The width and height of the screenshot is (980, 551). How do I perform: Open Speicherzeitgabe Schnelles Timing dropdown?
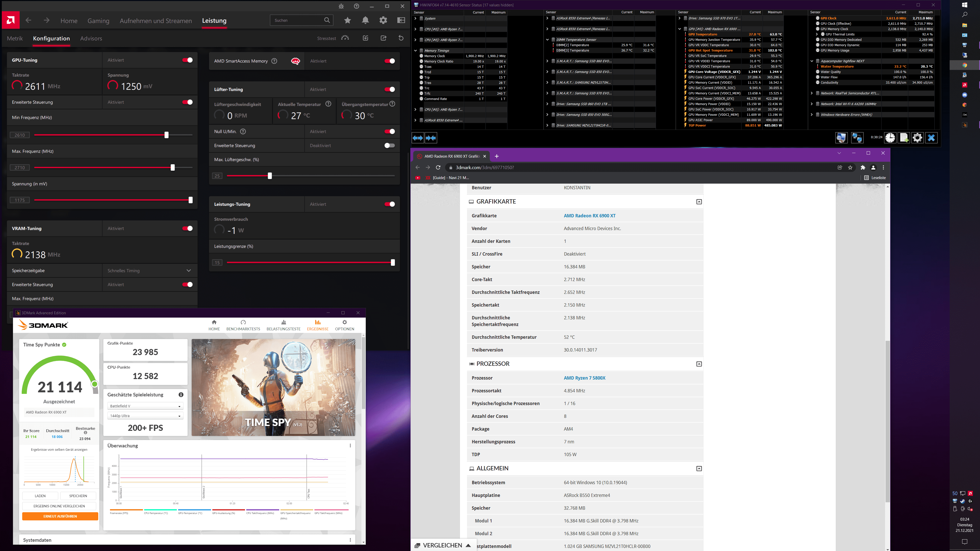[x=150, y=270]
